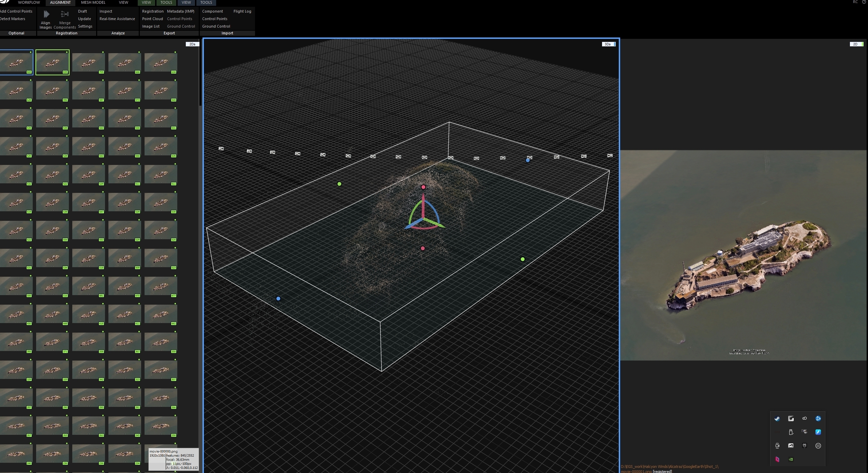
Task: Open Steam from the system tray
Action: pos(777,419)
